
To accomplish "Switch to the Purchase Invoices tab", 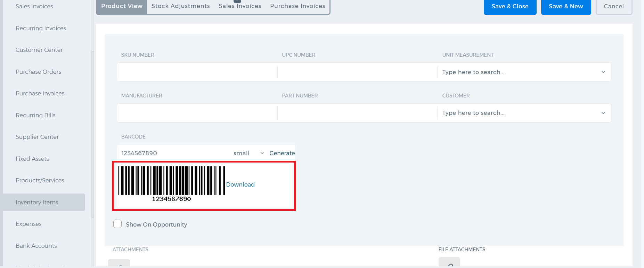I will [x=298, y=6].
